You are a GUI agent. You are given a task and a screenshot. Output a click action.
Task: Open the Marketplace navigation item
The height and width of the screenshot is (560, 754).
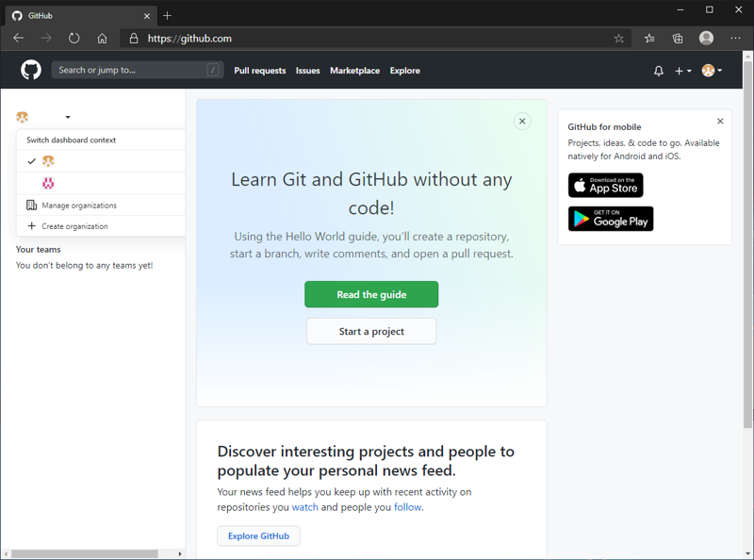[x=354, y=70]
